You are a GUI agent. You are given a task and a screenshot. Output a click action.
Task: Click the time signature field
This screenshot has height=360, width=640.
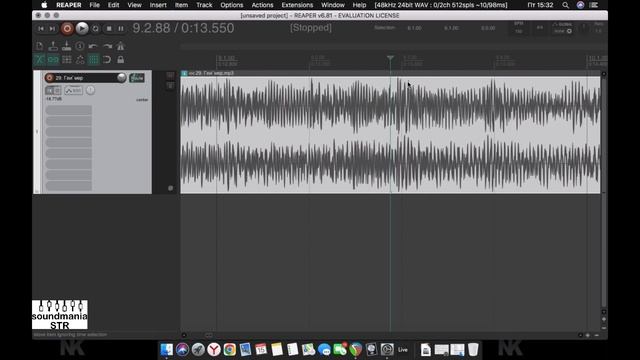[540, 28]
